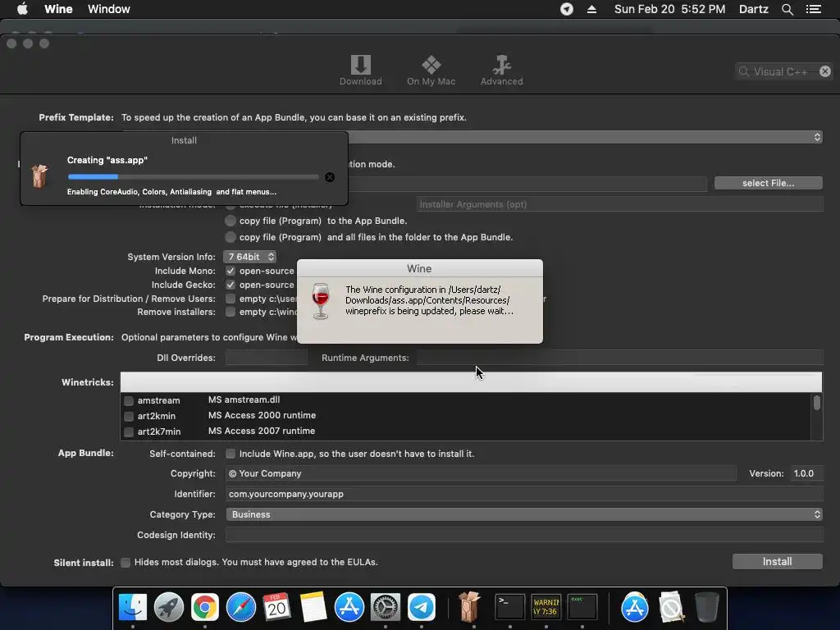Check the amstream winetrick

[x=129, y=400]
